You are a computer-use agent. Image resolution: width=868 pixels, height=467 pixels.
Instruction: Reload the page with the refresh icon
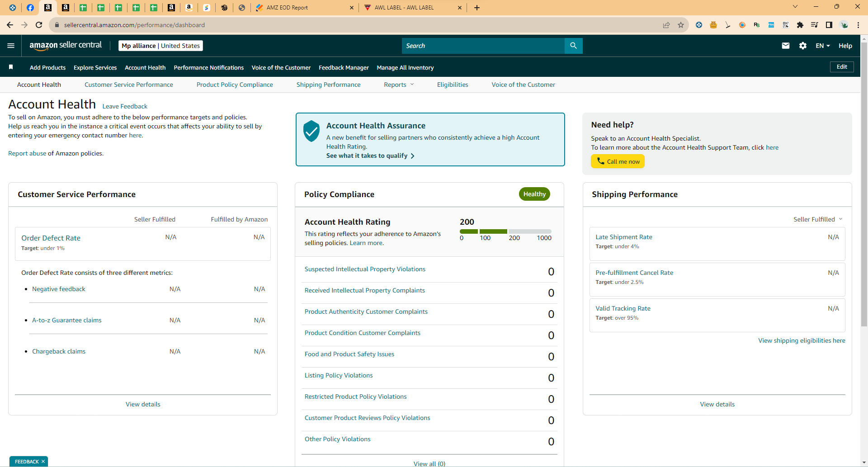[39, 25]
